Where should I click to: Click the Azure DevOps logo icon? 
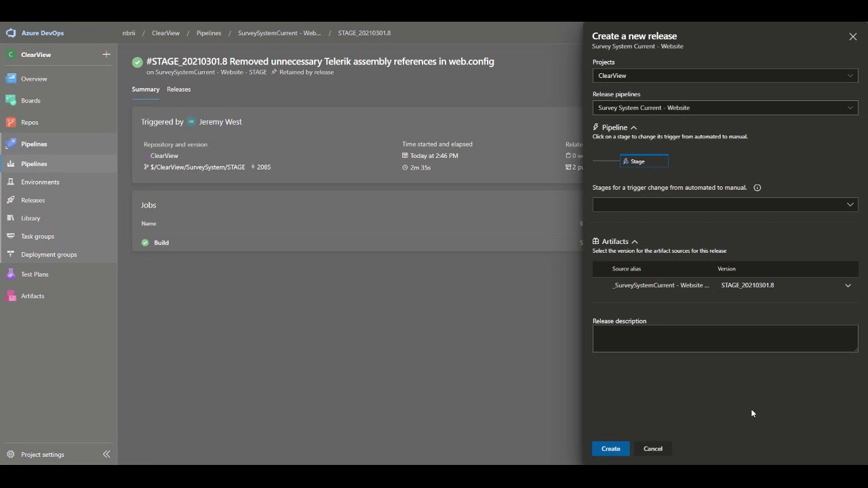(x=10, y=33)
